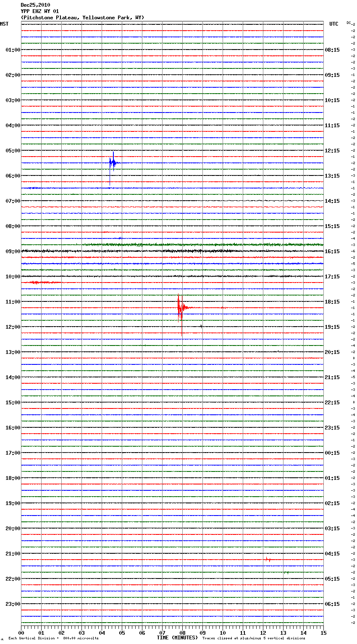The width and height of the screenshot is (357, 644).
Task: Click minute tick label 10 on bottom axis
Action: pyautogui.click(x=223, y=633)
